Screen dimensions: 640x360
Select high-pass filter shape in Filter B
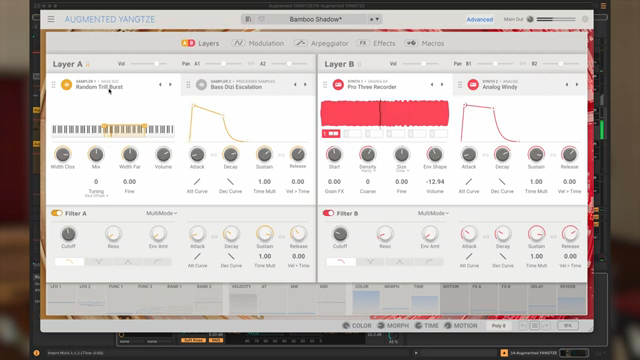pos(429,262)
